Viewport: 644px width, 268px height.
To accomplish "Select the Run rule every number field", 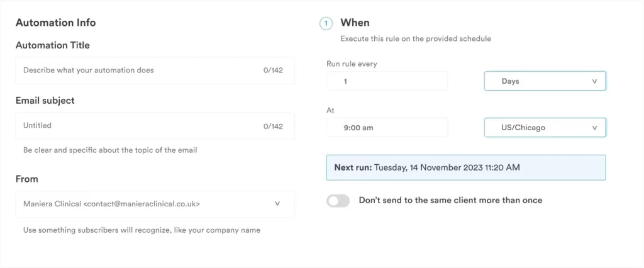I will (x=387, y=82).
